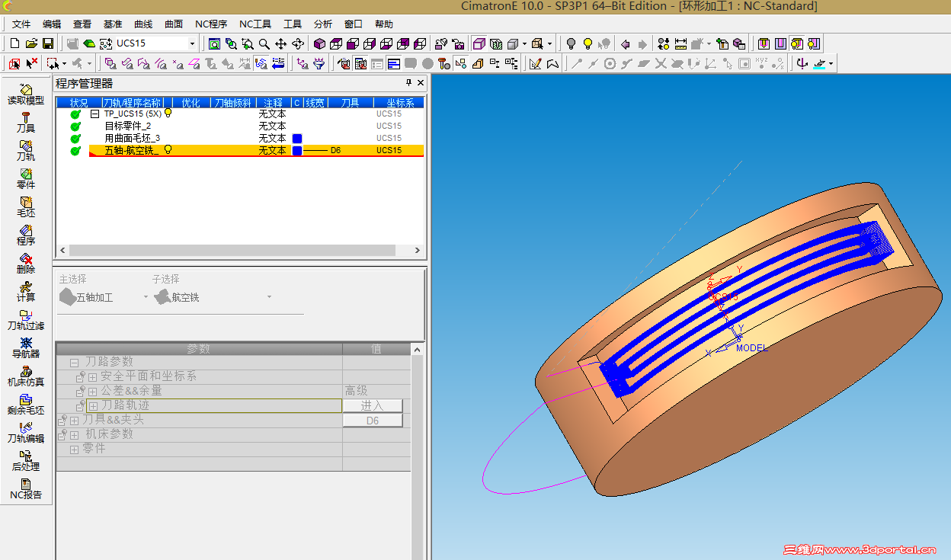Screen dimensions: 951x560
Task: Click the zoom-all window toolbar icon
Action: pos(214,43)
